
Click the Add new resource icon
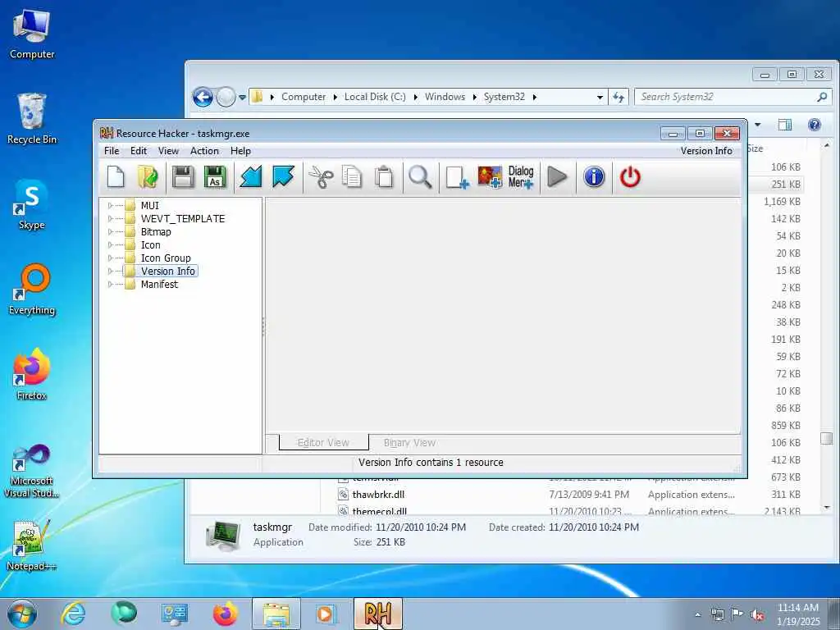457,177
